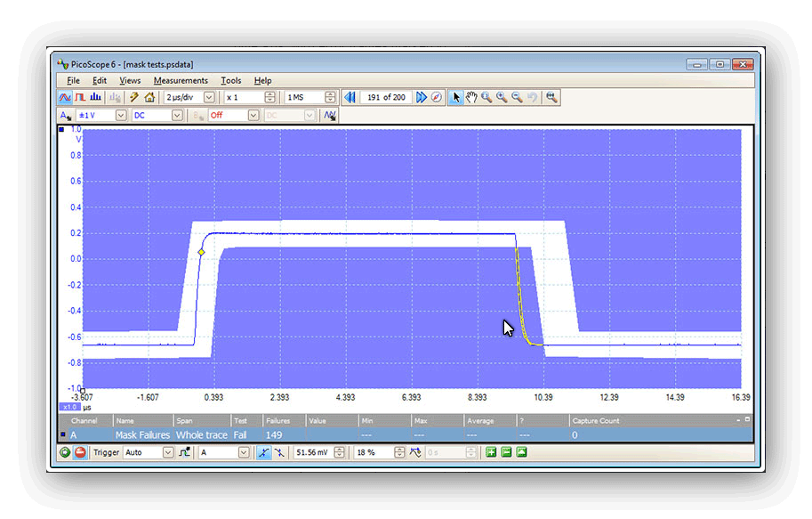Open the buffer navigator compass
Viewport: 812px width, 519px height.
(x=437, y=97)
